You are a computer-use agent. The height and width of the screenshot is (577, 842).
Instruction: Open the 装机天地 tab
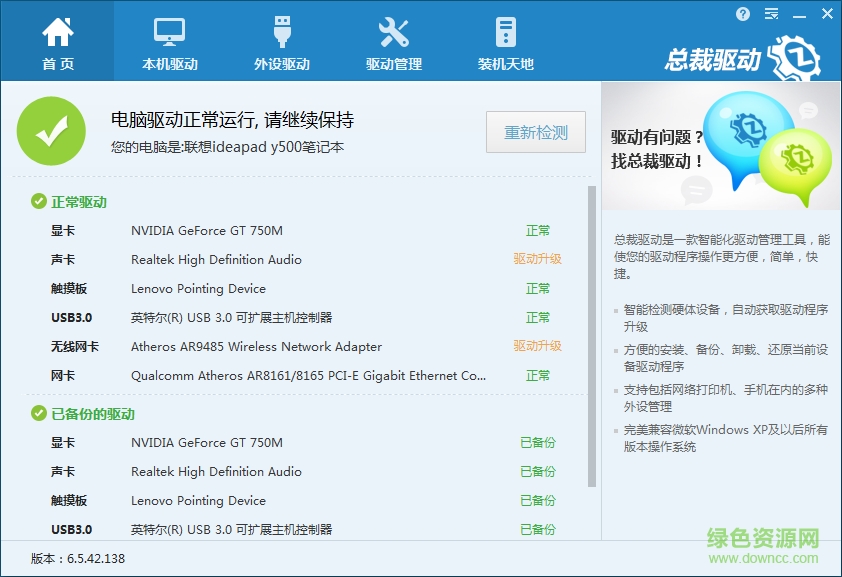pyautogui.click(x=505, y=45)
